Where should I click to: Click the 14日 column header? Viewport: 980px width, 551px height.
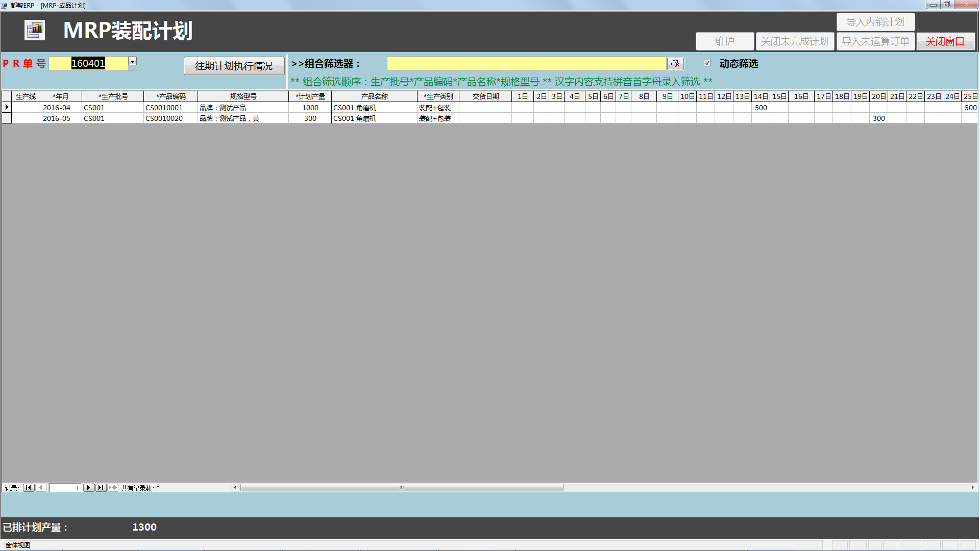point(761,96)
